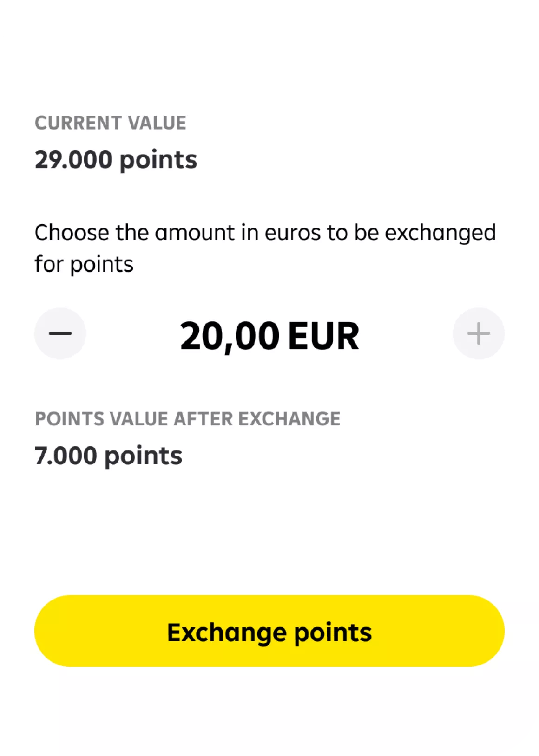This screenshot has width=539, height=756.
Task: Select the 7.000 points remaining value
Action: click(108, 456)
